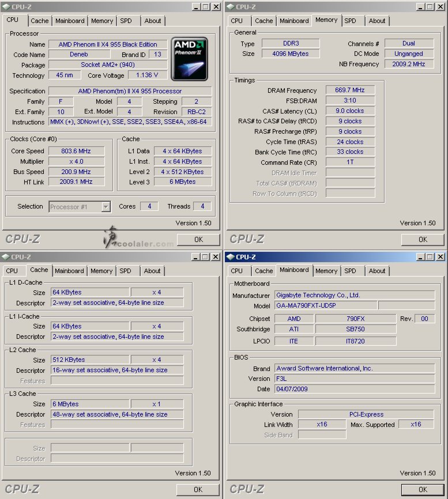Open Cache tab in bottom-right Mainboard window
Screen dimensions: 448x499
pyautogui.click(x=263, y=271)
